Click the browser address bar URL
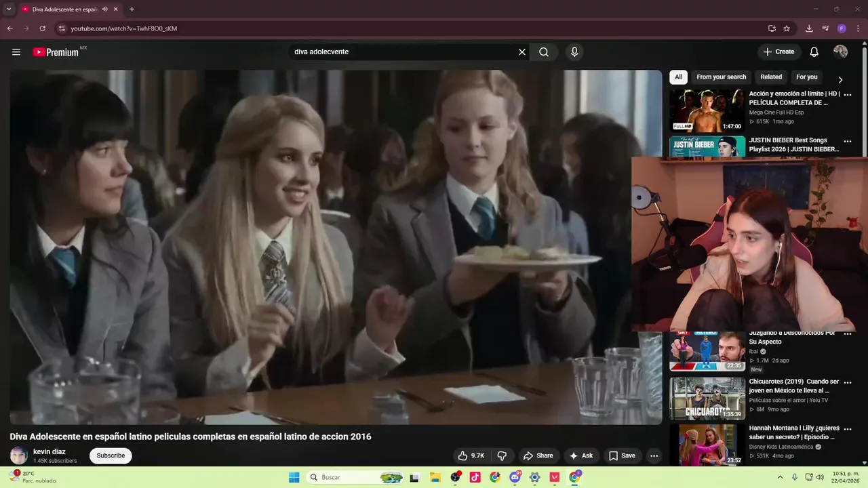The image size is (868, 488). click(124, 28)
